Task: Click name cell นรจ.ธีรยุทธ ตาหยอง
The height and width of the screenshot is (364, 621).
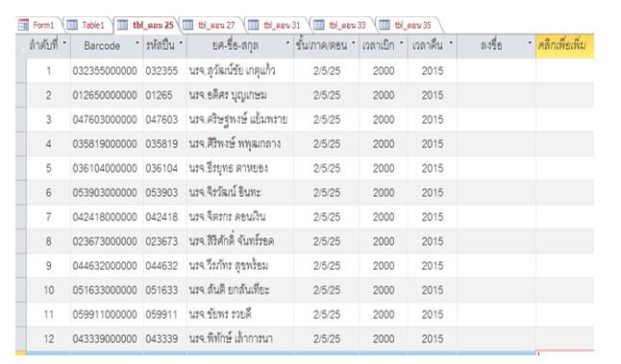Action: tap(240, 168)
